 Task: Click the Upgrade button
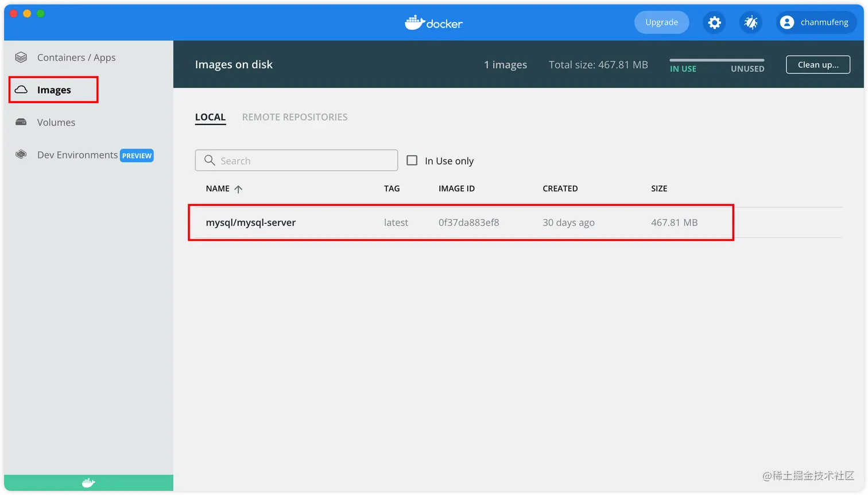pos(661,22)
